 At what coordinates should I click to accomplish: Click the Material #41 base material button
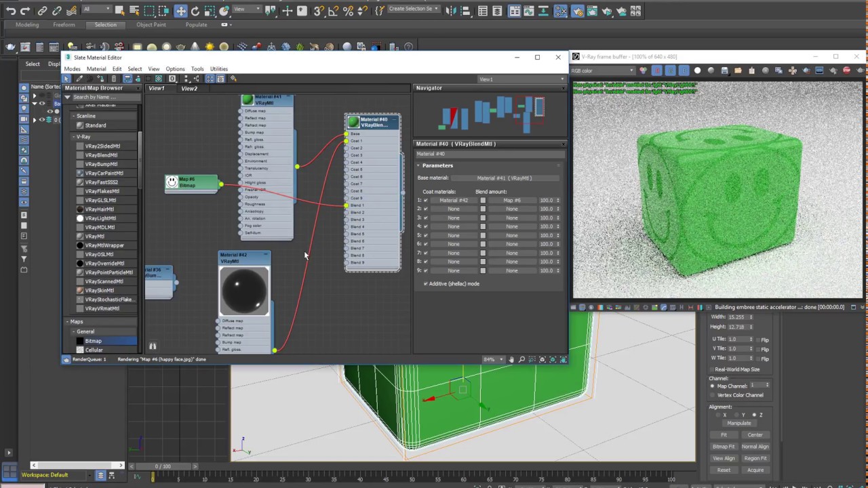coord(504,178)
